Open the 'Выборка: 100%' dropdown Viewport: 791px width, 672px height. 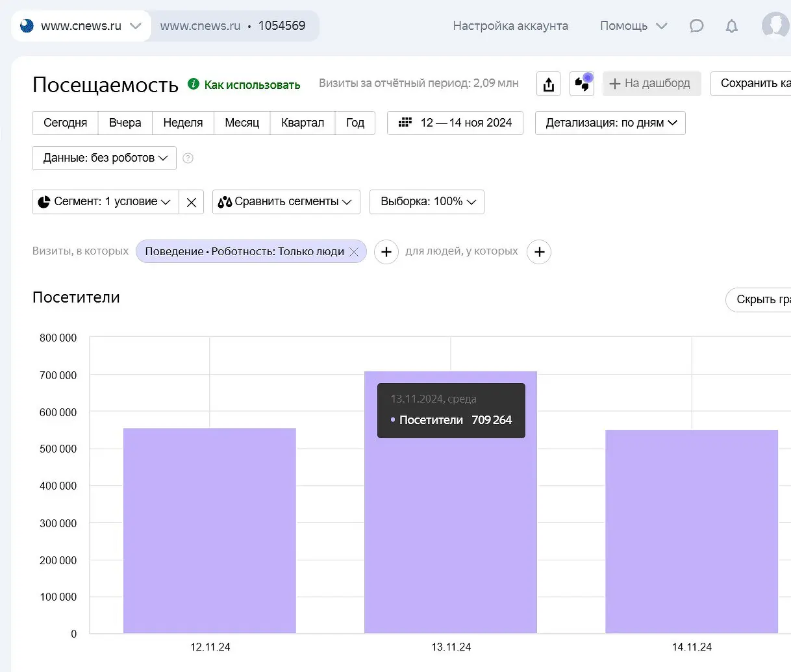(427, 202)
